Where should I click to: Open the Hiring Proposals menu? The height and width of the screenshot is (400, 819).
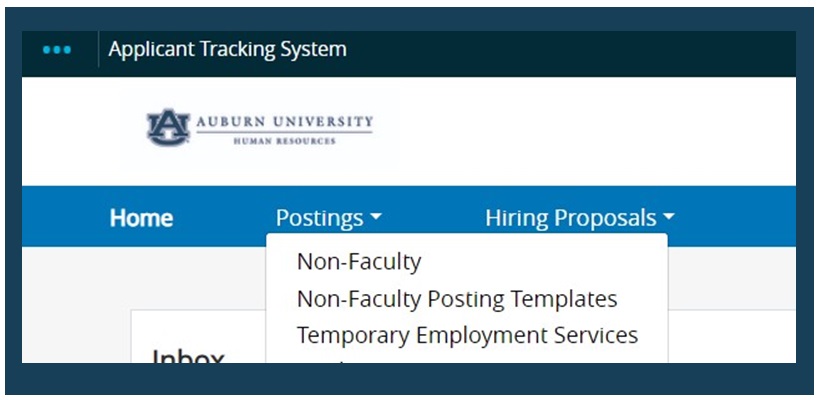point(571,218)
